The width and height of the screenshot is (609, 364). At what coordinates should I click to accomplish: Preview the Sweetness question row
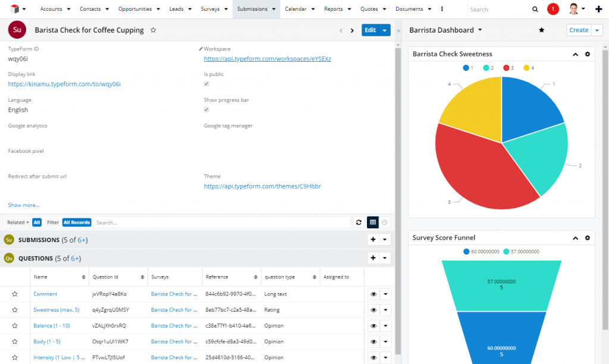[x=373, y=310]
